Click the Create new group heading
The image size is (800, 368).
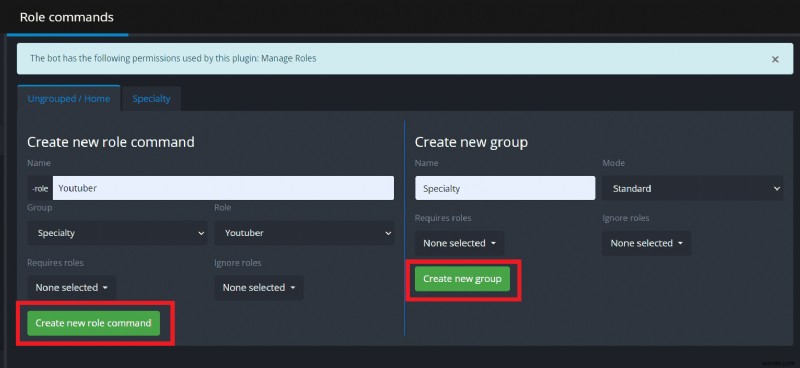tap(471, 142)
